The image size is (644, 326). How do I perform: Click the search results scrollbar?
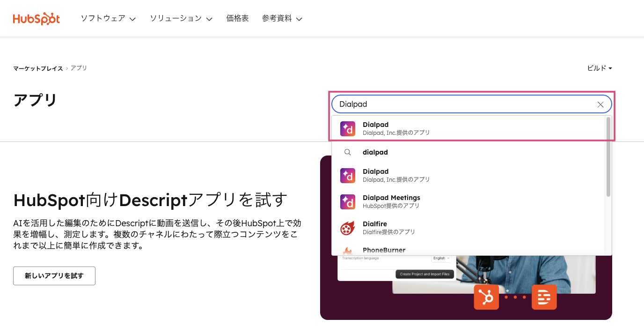coord(608,159)
